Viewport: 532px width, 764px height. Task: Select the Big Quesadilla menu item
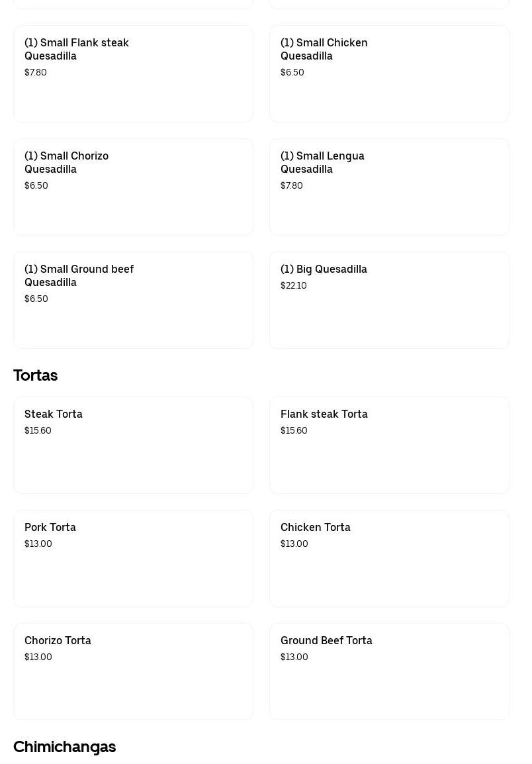(x=389, y=300)
